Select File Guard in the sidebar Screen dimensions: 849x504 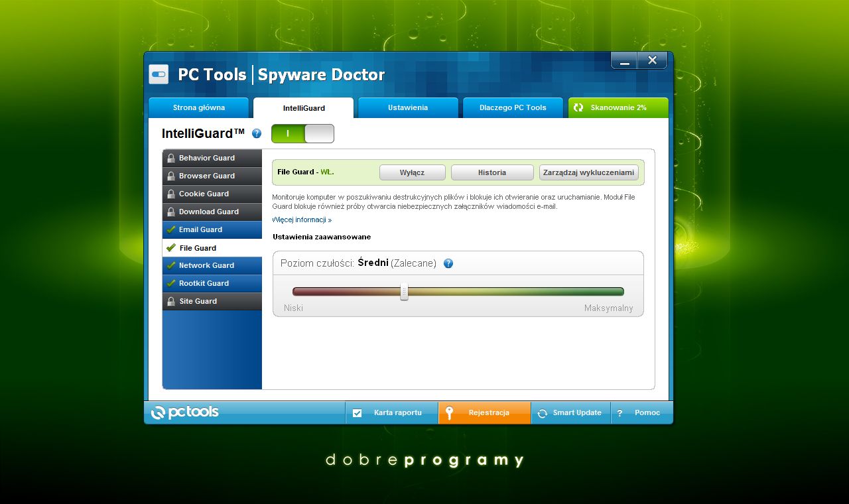pyautogui.click(x=212, y=247)
